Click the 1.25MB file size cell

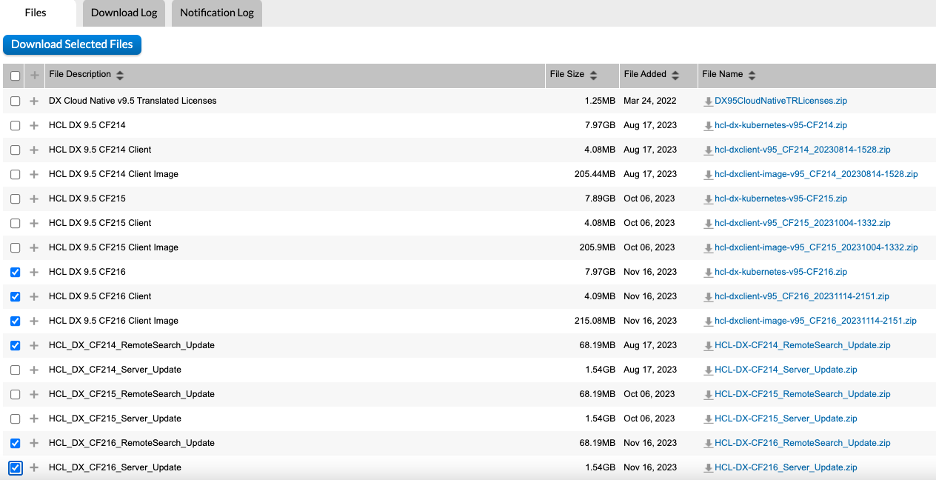click(600, 101)
